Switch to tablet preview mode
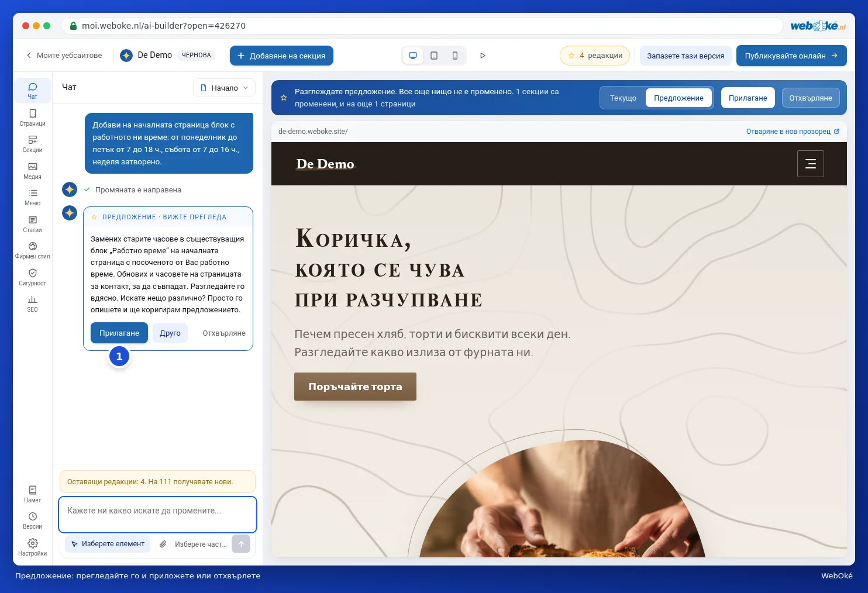 click(434, 56)
